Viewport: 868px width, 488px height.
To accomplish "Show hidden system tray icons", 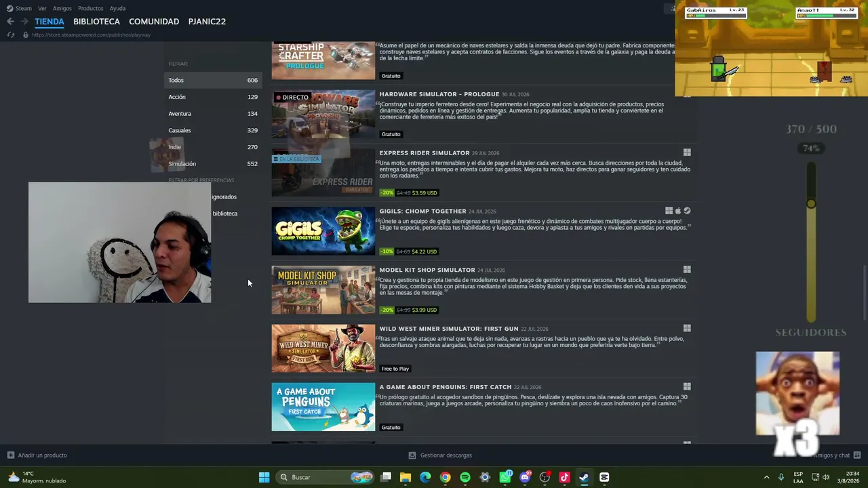I will (x=766, y=477).
